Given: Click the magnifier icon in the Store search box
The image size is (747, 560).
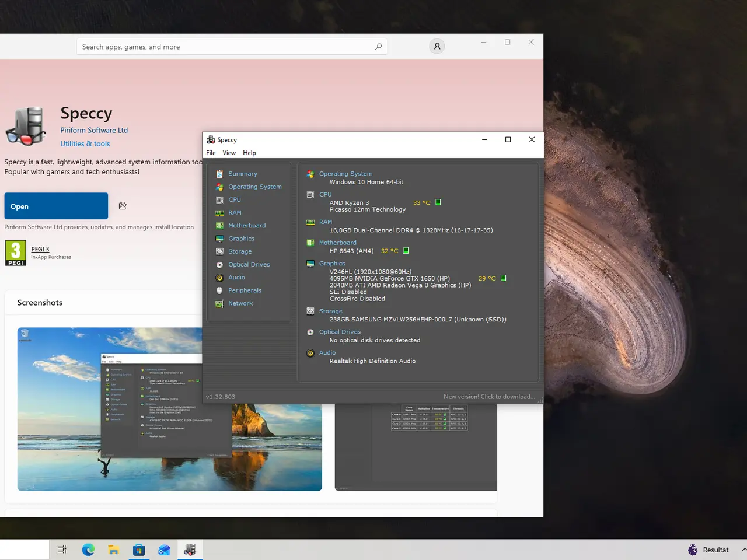Looking at the screenshot, I should coord(378,47).
